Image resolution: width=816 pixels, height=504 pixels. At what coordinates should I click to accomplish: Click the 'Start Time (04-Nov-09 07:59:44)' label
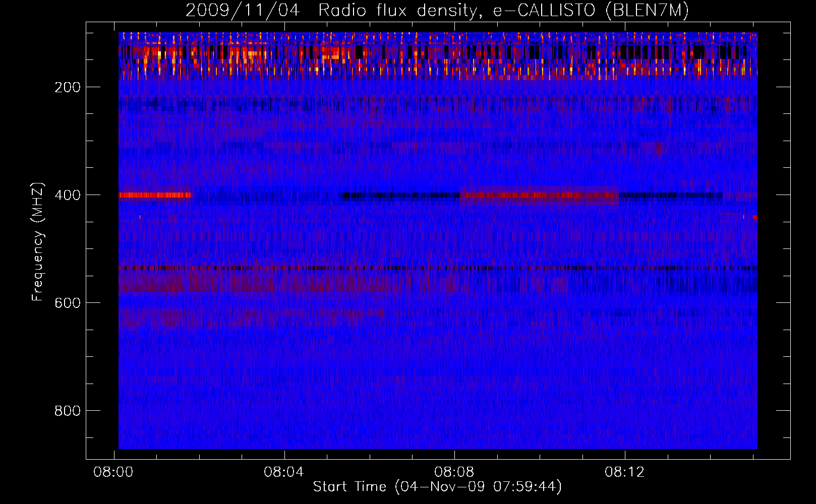point(437,487)
